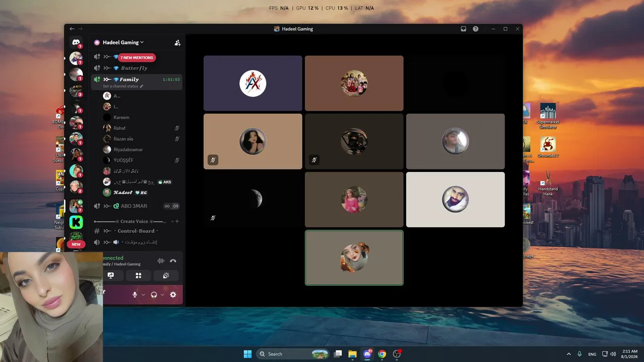
Task: Open Hadeel Gaming server dropdown menu
Action: [123, 43]
